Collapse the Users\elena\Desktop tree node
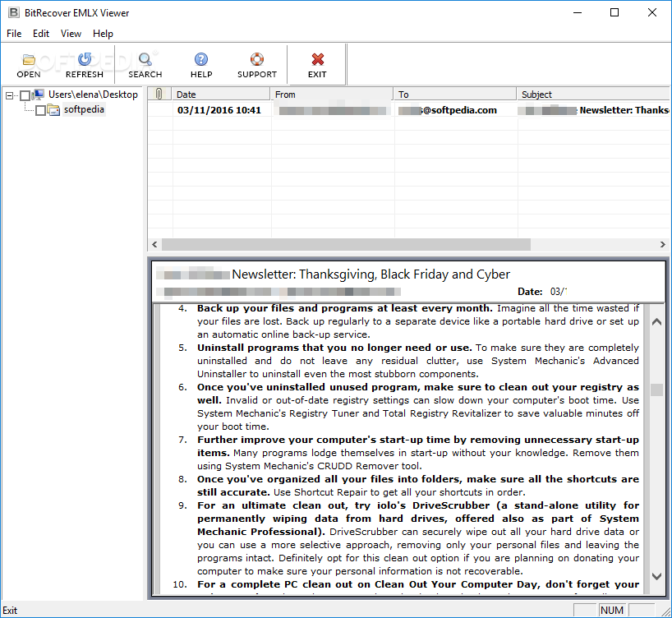The image size is (672, 618). [9, 95]
